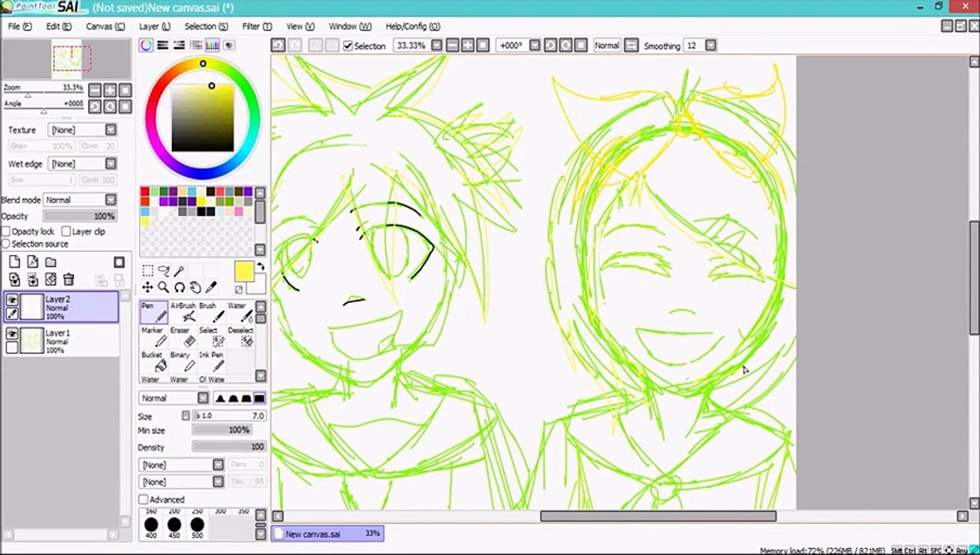Open the Smoothing value dropdown
The height and width of the screenshot is (555, 980).
click(710, 45)
